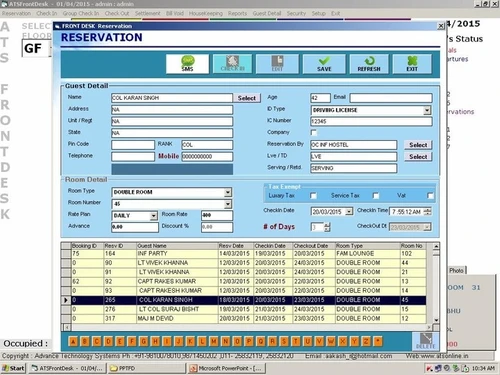
Task: Click the Refresh toolbar button
Action: pos(369,64)
